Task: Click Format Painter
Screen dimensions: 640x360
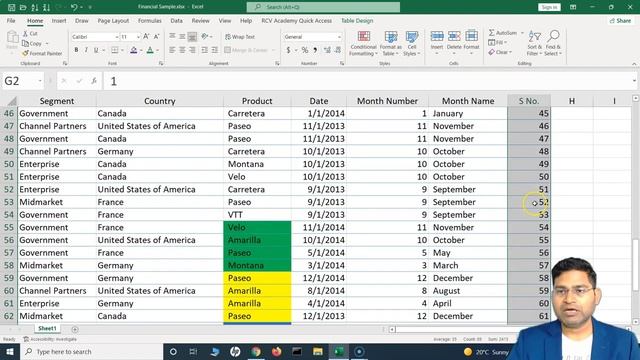Action: [42, 53]
